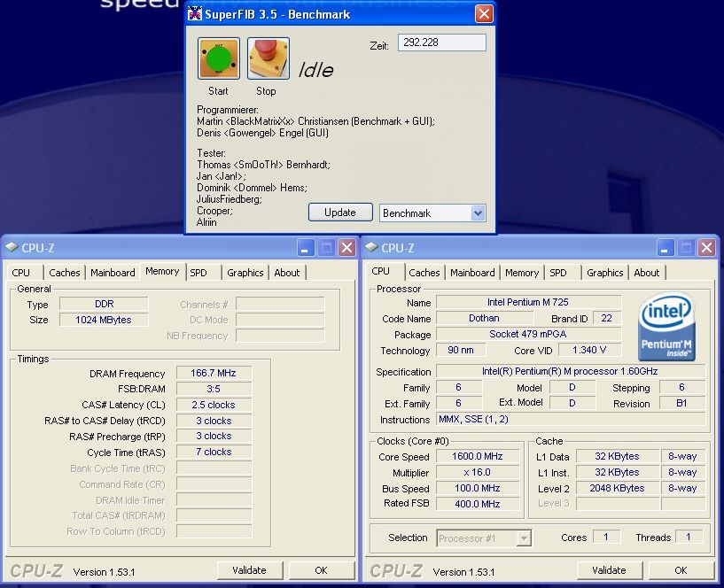Click Bus Speed value 100.0 MHz
Viewport: 724px width, 588px height.
(478, 488)
